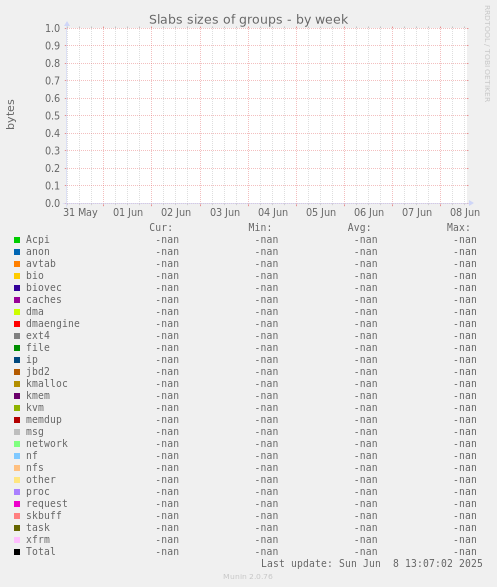This screenshot has height=587, width=497.
Task: Select the magenta request legend swatch
Action: [x=17, y=504]
